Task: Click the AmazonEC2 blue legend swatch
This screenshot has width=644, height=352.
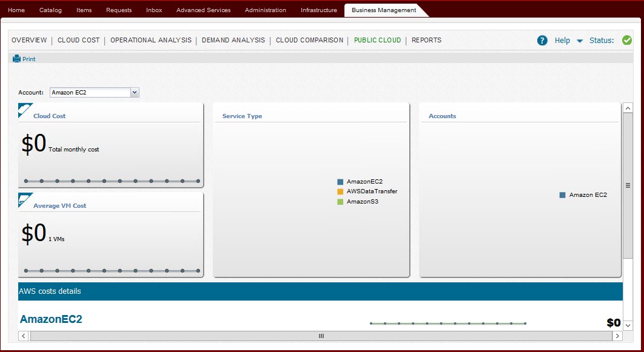Action: click(340, 182)
